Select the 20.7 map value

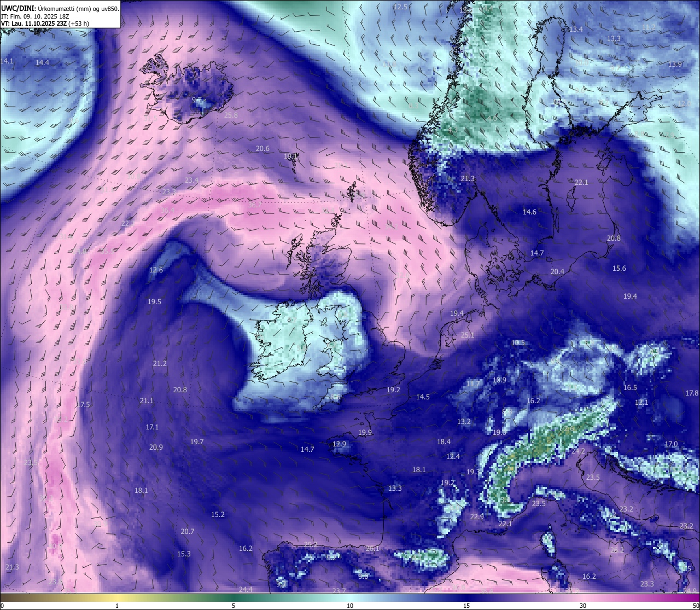(x=187, y=532)
